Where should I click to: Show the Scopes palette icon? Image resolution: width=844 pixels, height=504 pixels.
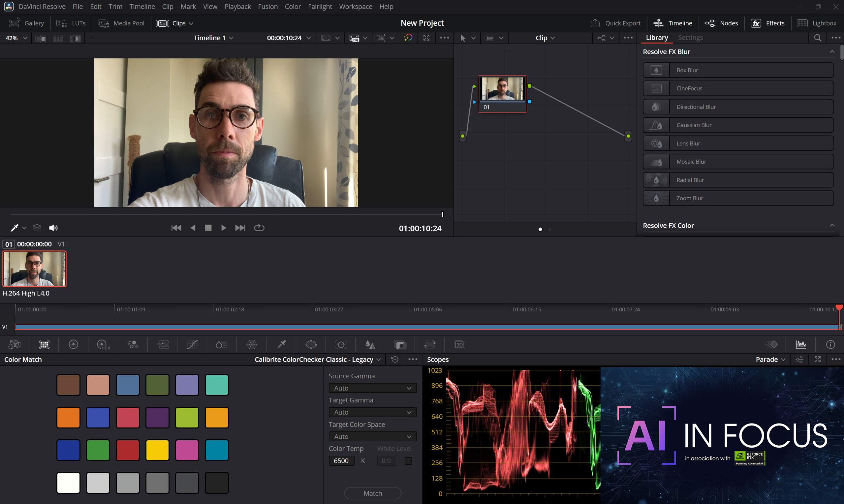[x=801, y=345]
